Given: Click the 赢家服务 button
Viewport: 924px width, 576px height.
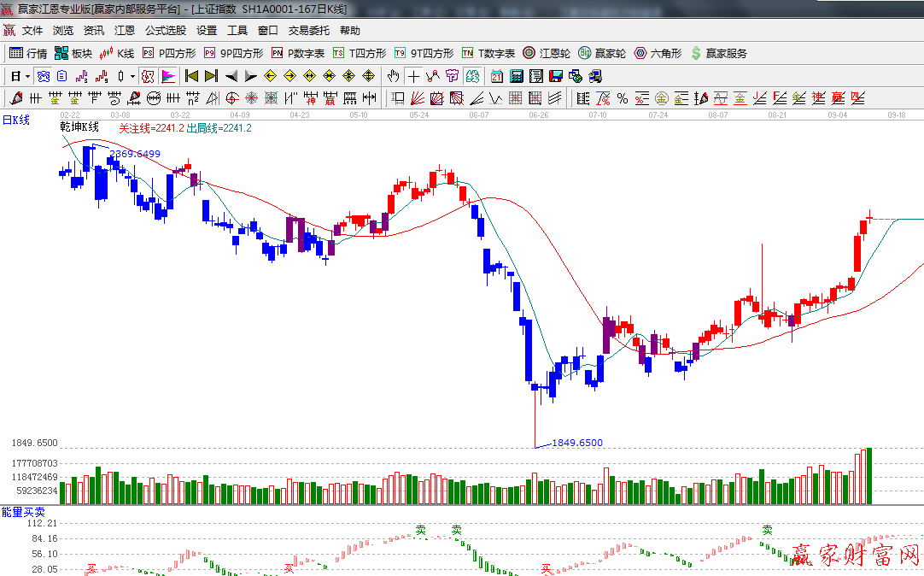Looking at the screenshot, I should (x=718, y=53).
